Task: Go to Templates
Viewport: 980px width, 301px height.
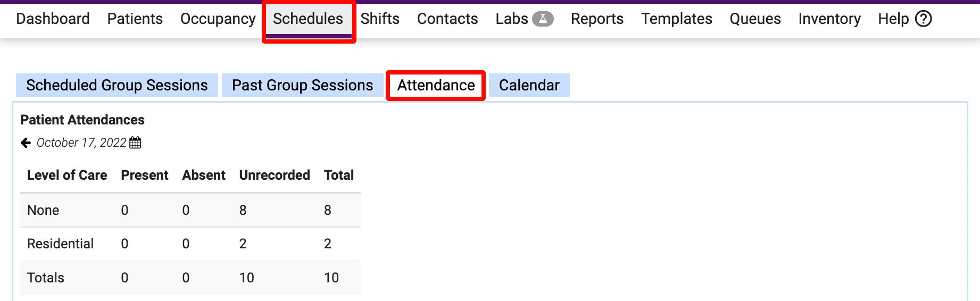Action: pyautogui.click(x=676, y=19)
